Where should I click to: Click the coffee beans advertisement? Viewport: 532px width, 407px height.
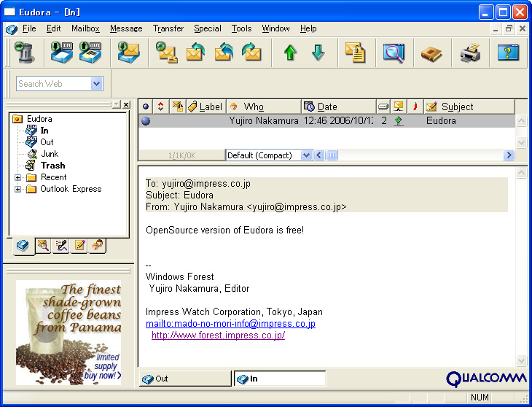tap(69, 333)
